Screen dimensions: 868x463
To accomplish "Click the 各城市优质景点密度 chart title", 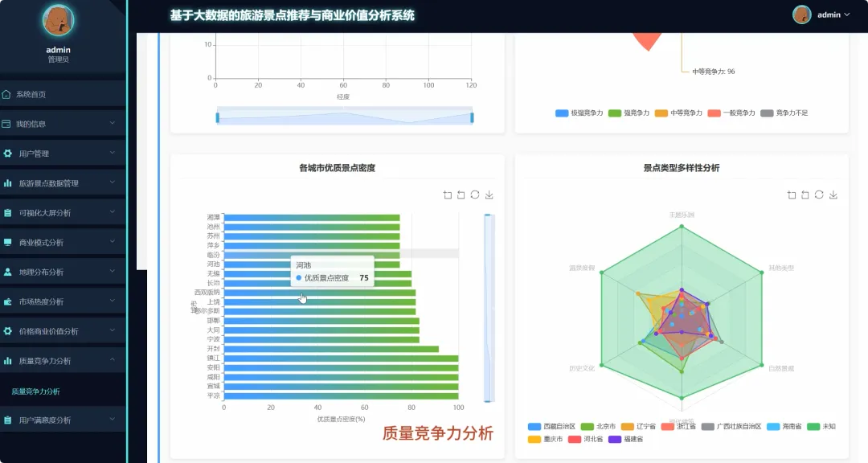I will pyautogui.click(x=337, y=168).
